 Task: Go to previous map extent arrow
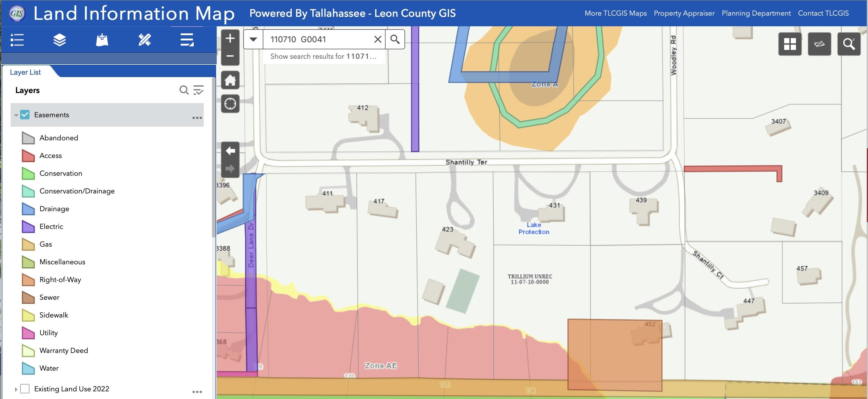pos(230,151)
